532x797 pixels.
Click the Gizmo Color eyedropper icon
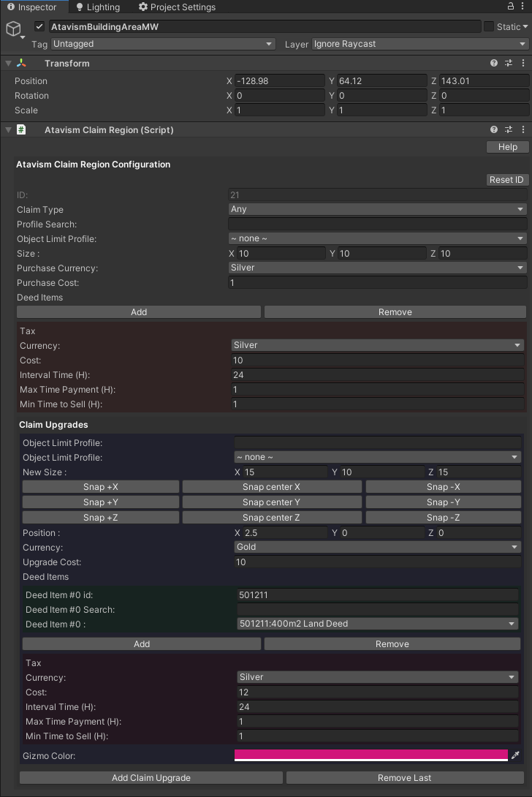coord(515,755)
